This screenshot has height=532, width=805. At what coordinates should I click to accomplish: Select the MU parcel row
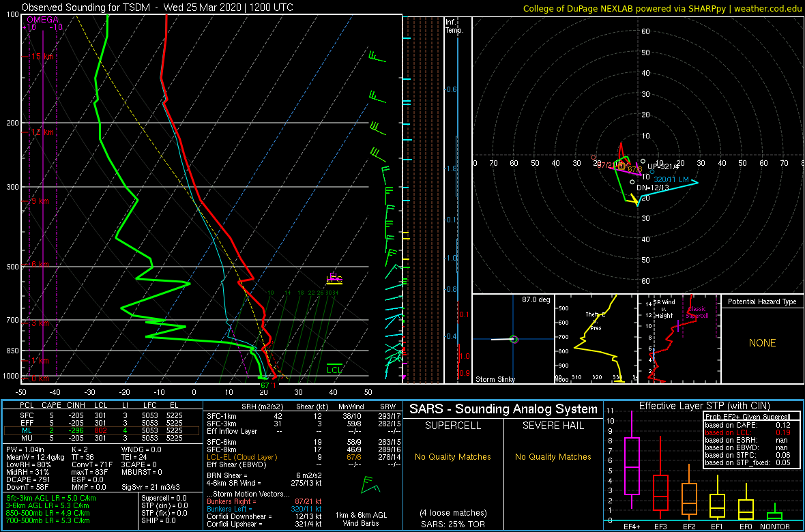click(102, 439)
